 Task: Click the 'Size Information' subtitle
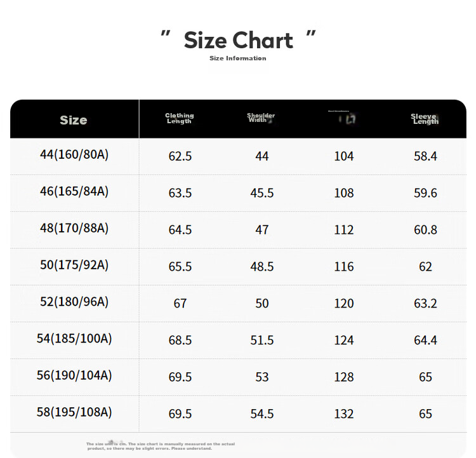(x=238, y=58)
